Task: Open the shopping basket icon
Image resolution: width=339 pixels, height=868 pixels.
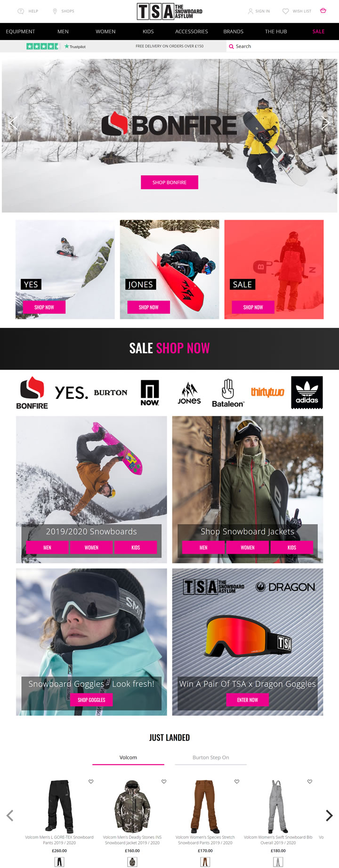Action: pyautogui.click(x=323, y=10)
